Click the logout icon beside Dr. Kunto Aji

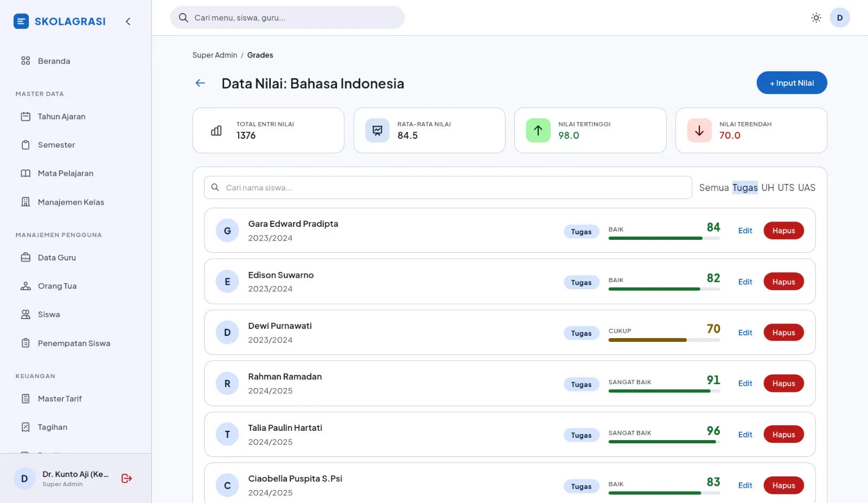click(126, 478)
